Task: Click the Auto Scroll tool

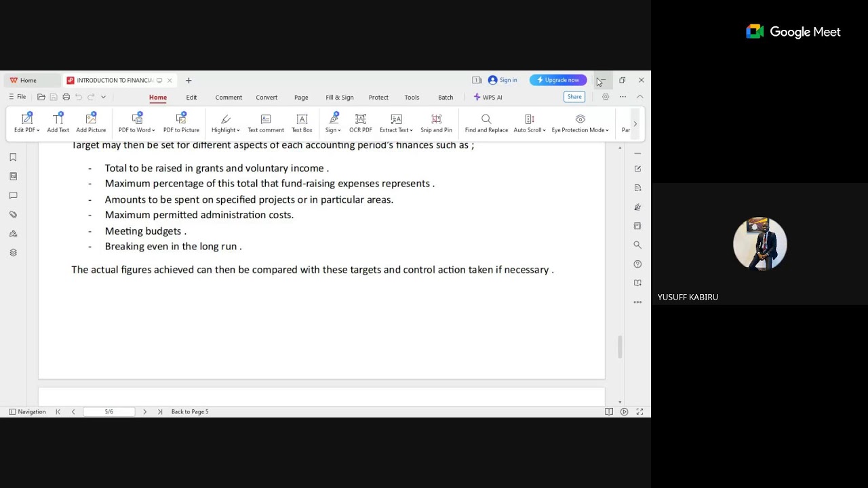Action: click(529, 123)
